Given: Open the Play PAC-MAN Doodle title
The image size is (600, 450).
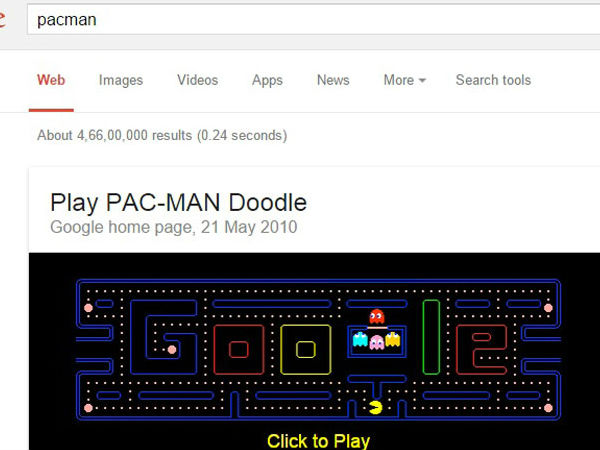Looking at the screenshot, I should tap(178, 202).
